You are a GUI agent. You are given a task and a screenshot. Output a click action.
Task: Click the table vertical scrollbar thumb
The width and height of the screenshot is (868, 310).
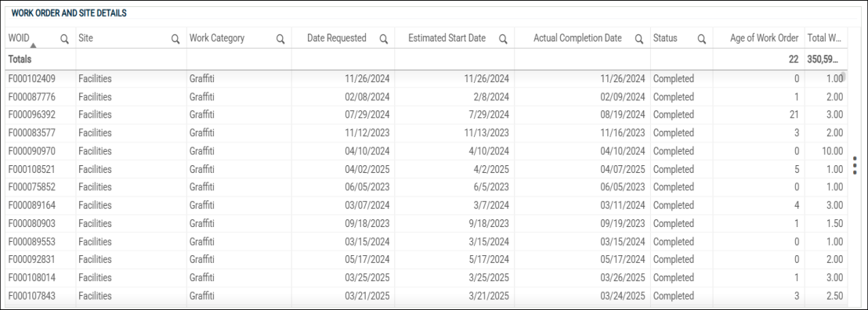coord(844,77)
